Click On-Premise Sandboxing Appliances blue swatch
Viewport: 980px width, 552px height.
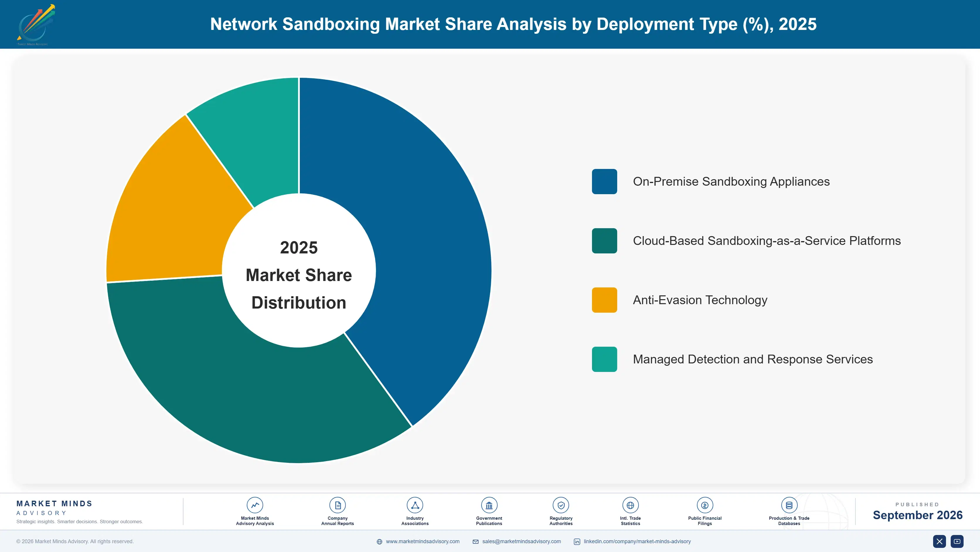pyautogui.click(x=604, y=182)
